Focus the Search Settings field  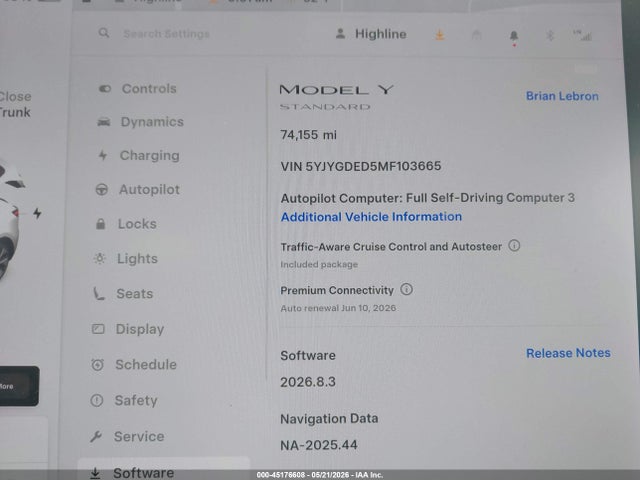pos(166,34)
